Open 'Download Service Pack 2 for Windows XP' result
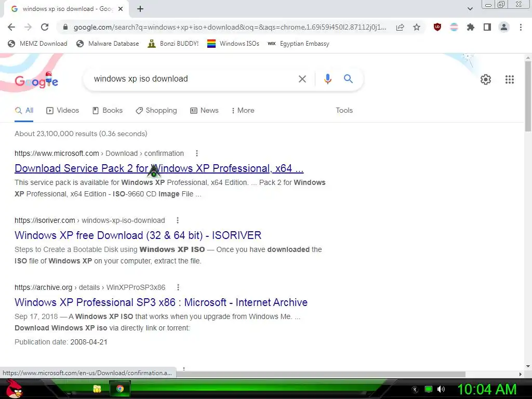The width and height of the screenshot is (532, 399). coord(159,168)
